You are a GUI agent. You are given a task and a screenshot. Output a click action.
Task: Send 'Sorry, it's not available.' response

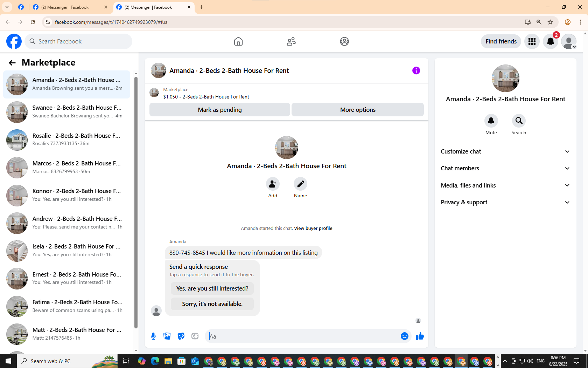point(212,304)
